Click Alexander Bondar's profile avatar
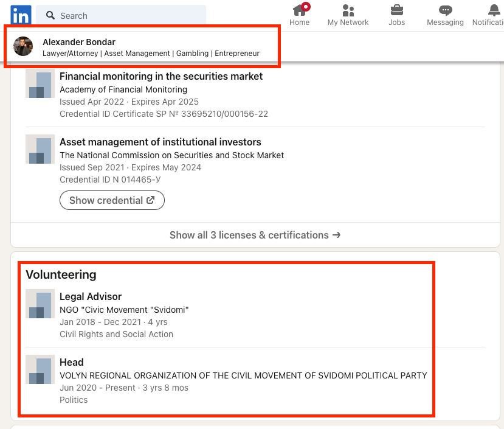Viewport: 504px width, 429px height. (23, 46)
